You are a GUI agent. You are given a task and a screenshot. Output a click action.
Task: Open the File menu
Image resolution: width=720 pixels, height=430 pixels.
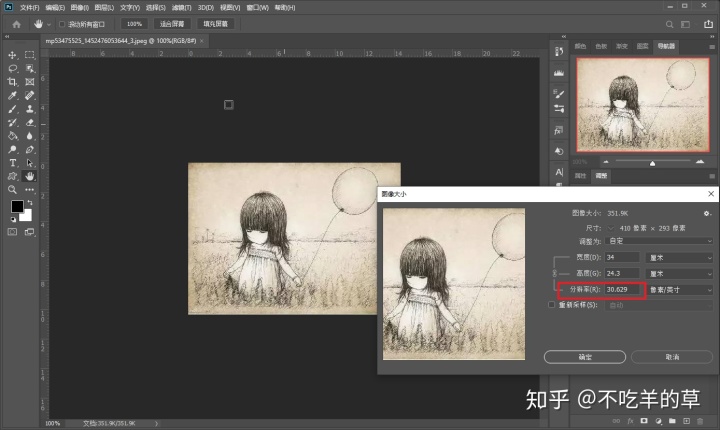point(29,7)
